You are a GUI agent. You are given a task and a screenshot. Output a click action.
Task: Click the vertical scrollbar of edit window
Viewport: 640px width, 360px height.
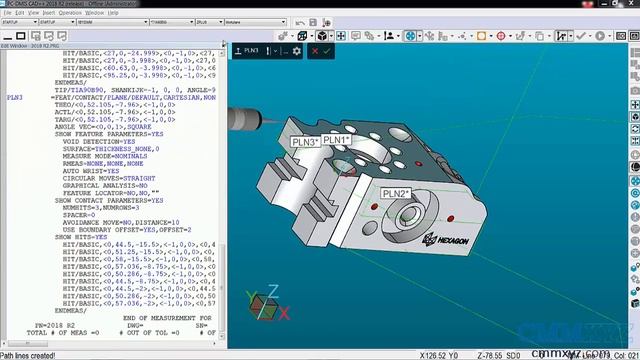[222, 196]
